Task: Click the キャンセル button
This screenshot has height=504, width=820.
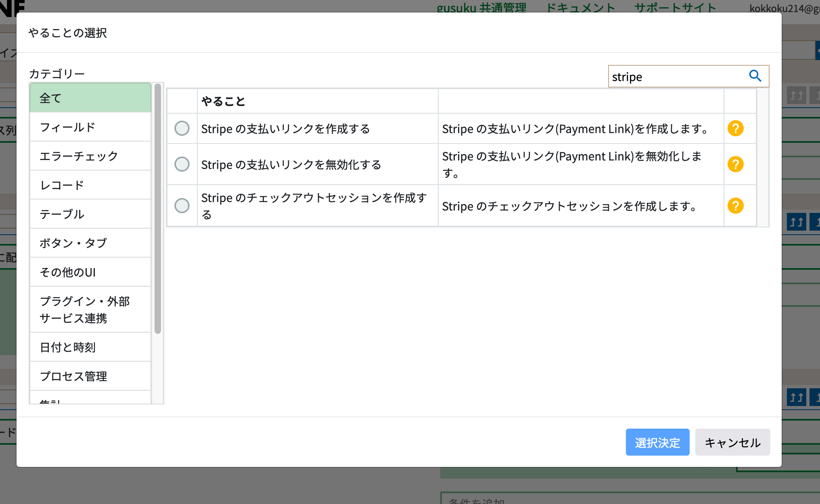Action: click(732, 442)
